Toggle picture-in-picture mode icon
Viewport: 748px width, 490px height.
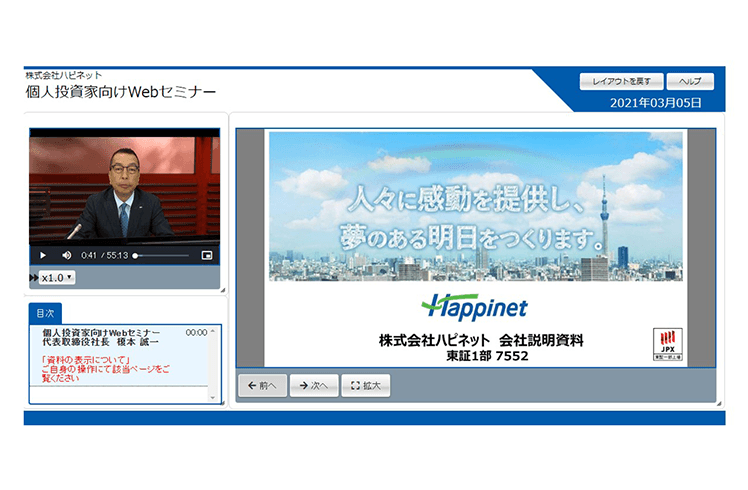[x=207, y=255]
